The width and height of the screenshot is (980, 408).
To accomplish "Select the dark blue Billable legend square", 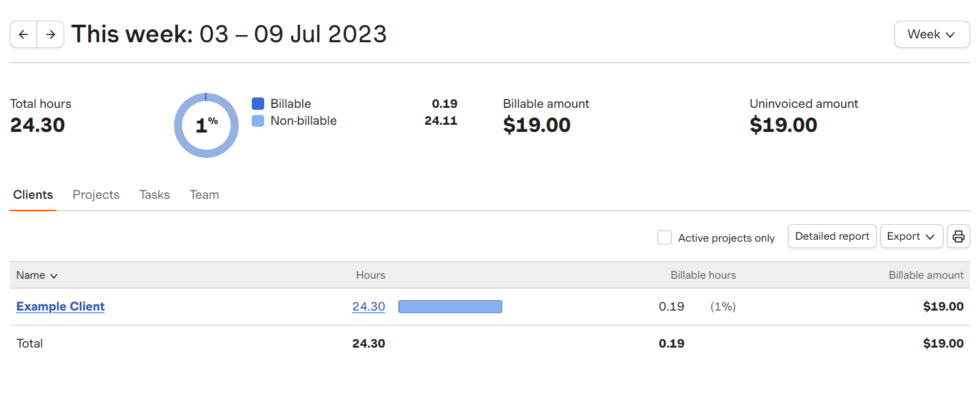I will point(259,103).
